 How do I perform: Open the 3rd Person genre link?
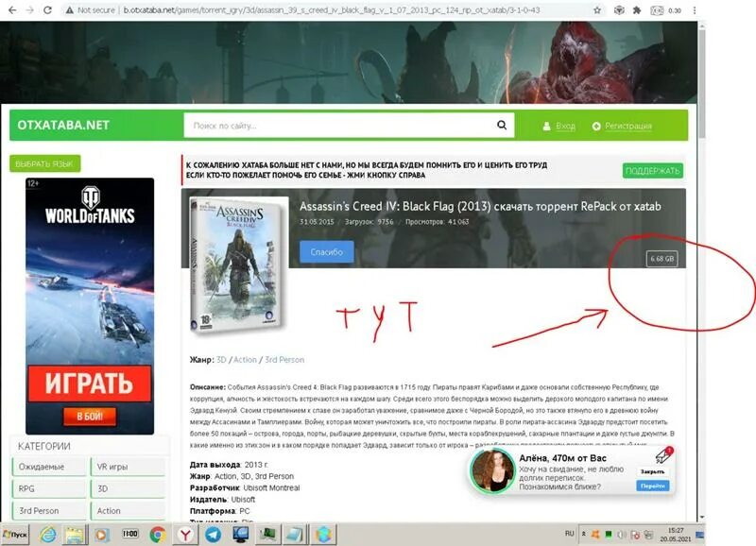coord(284,360)
